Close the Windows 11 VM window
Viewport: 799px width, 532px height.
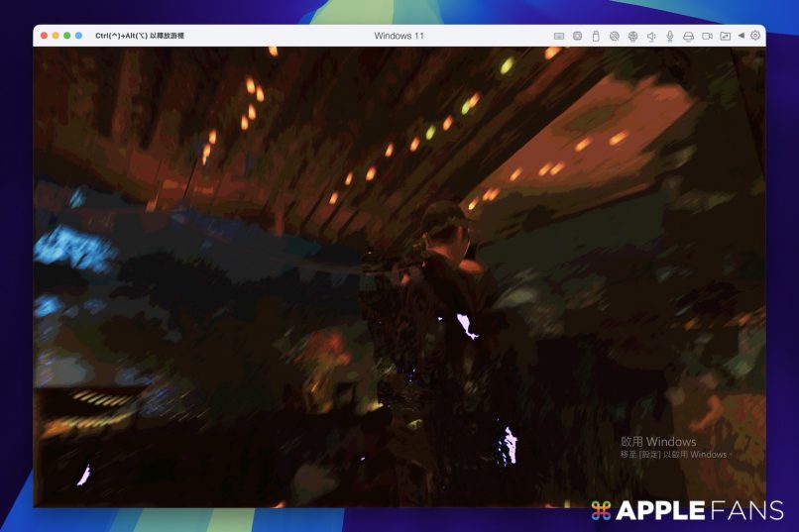pos(44,36)
